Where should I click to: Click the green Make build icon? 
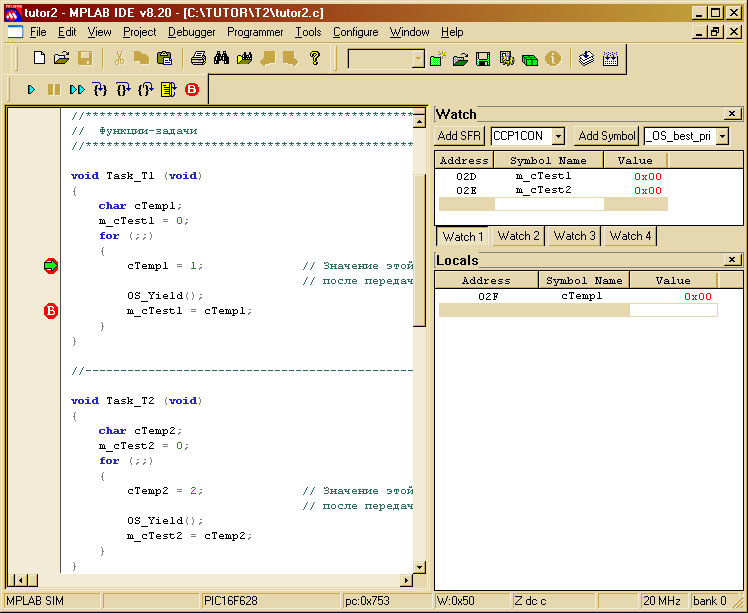[x=530, y=60]
